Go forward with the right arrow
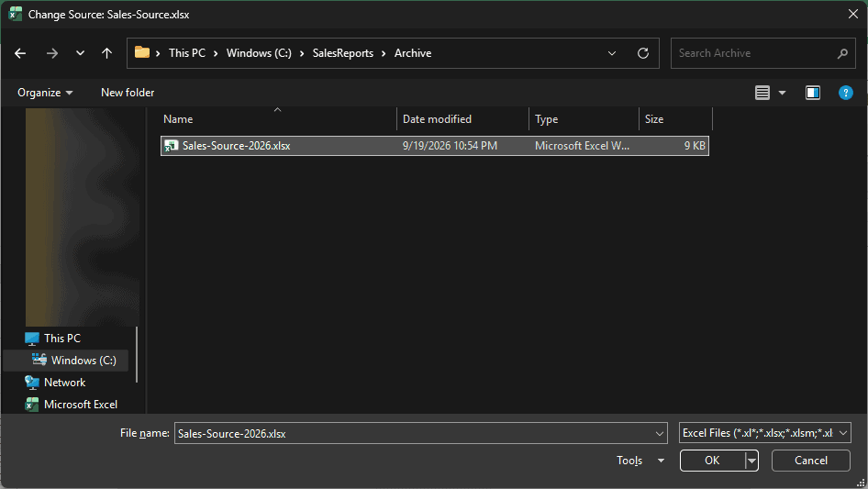Viewport: 868px width, 489px height. point(52,53)
